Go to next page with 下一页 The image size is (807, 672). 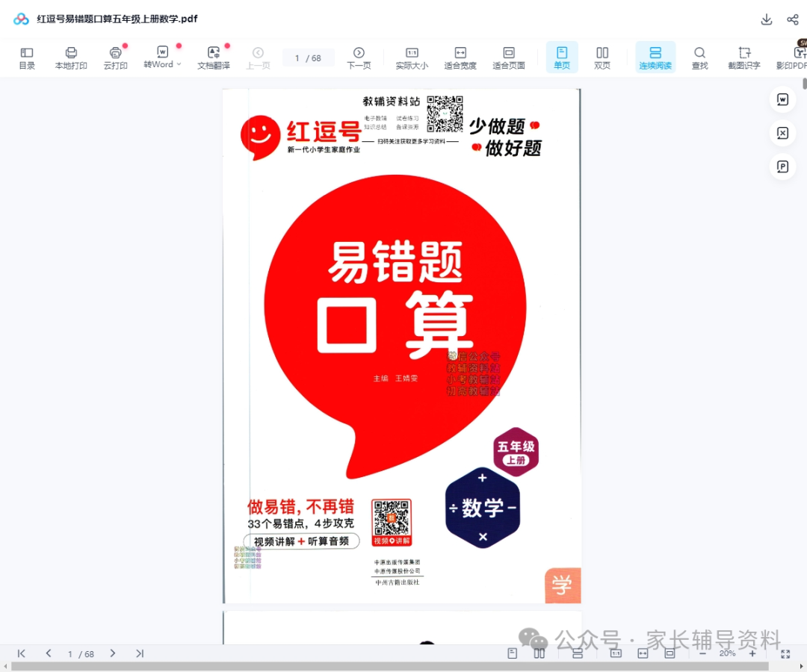point(359,58)
